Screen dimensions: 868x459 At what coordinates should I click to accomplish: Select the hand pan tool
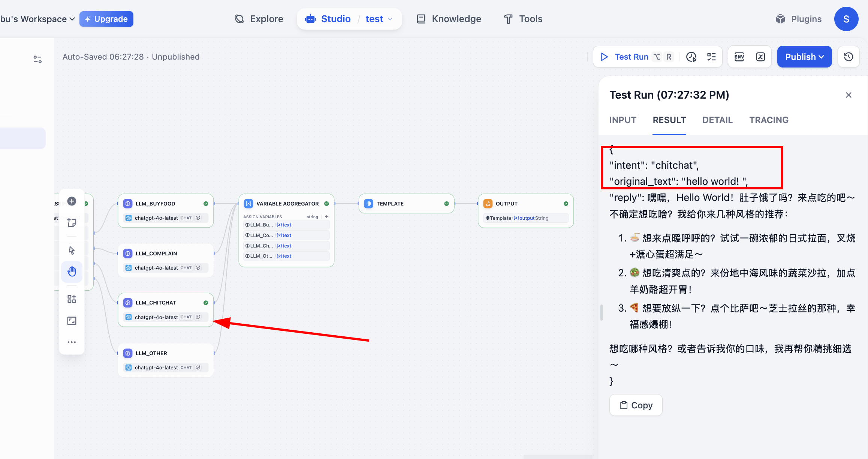(x=72, y=271)
